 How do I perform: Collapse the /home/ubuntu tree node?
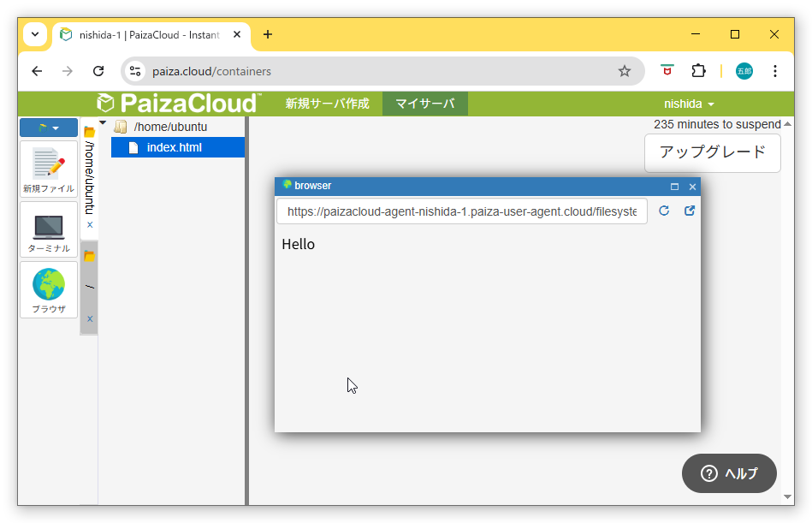[103, 122]
